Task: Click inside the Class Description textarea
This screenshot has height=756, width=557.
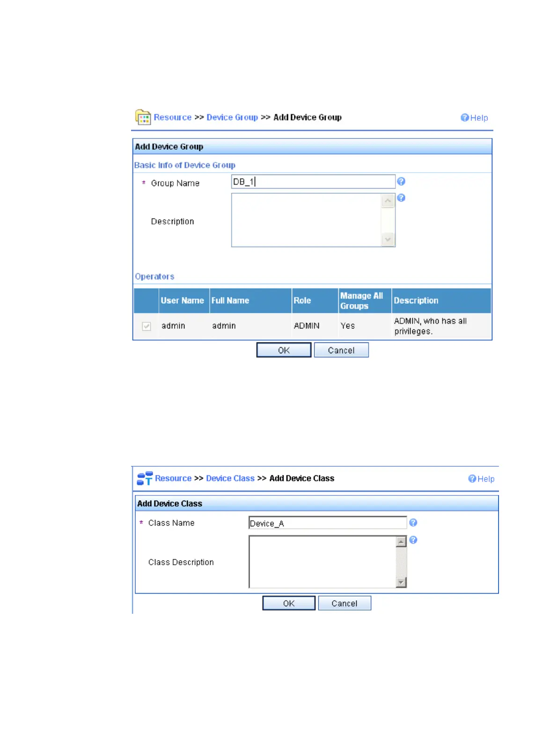Action: pos(322,562)
